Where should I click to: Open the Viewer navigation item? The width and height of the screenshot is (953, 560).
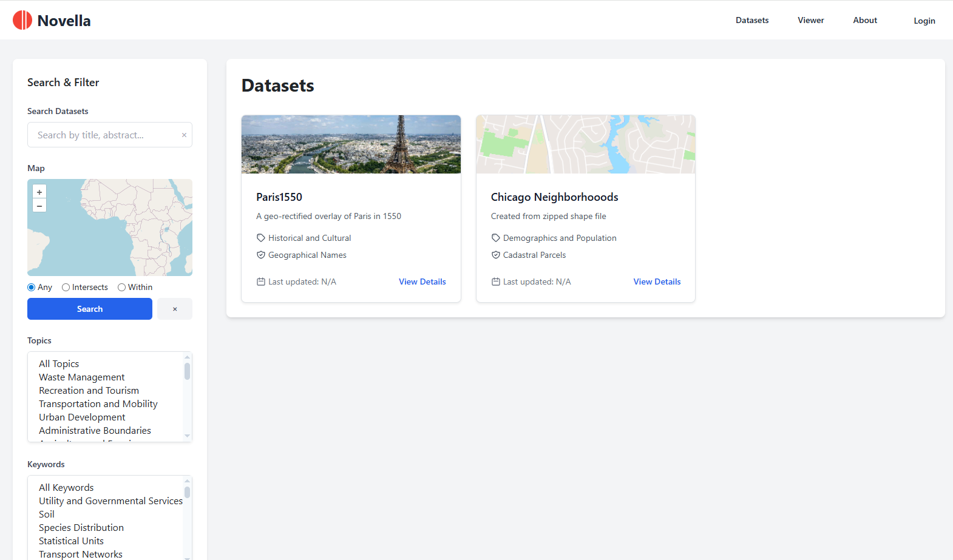[810, 20]
